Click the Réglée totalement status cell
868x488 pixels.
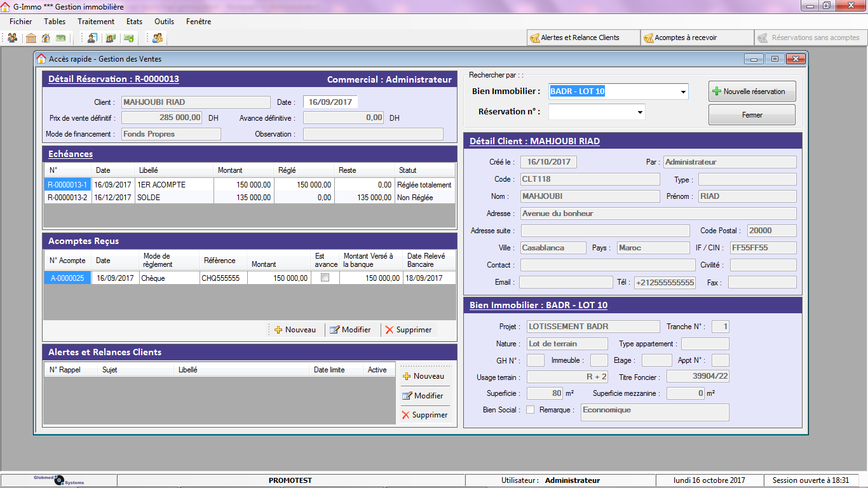(424, 185)
